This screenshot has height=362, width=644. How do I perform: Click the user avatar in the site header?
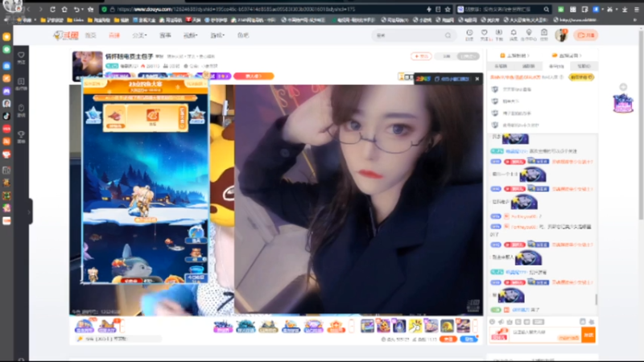coord(561,35)
